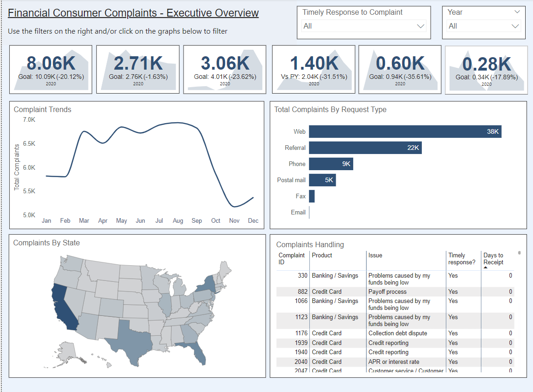This screenshot has width=533, height=392.
Task: Open the Timely Response to Complaint dropdown
Action: 364,26
